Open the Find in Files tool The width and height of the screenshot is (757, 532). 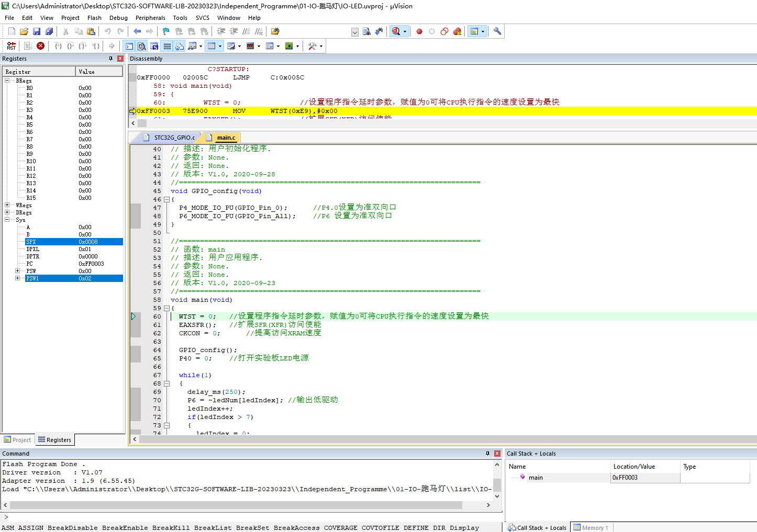tap(275, 31)
